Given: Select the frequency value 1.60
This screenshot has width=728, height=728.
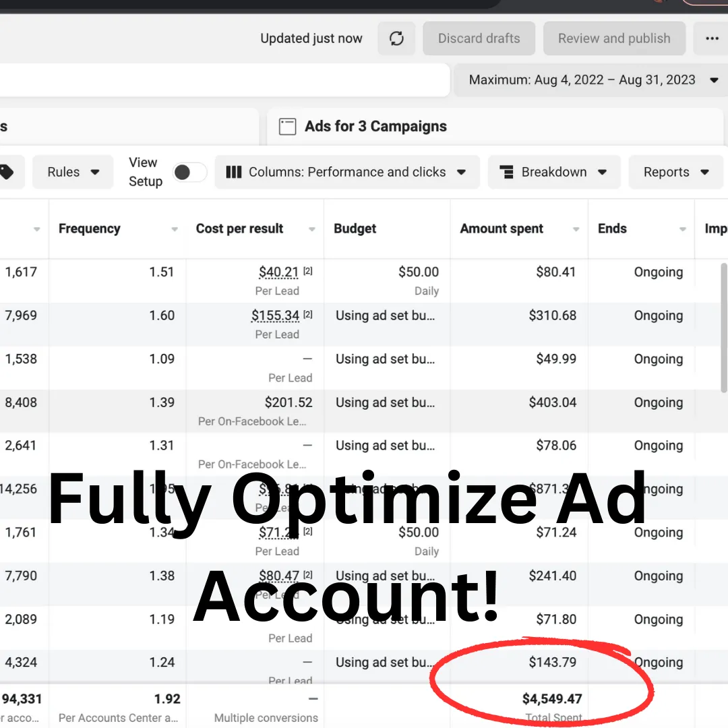Looking at the screenshot, I should tap(162, 315).
